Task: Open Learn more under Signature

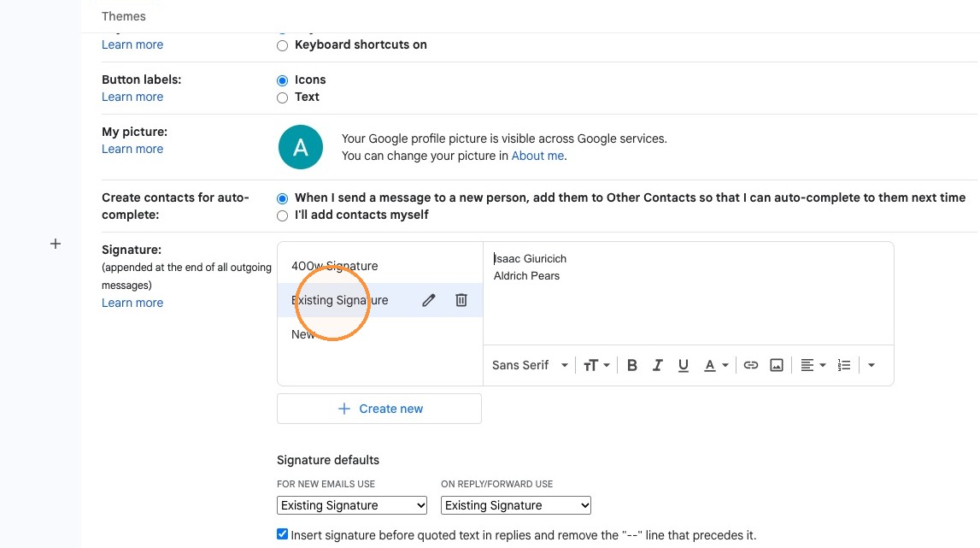Action: pos(132,303)
